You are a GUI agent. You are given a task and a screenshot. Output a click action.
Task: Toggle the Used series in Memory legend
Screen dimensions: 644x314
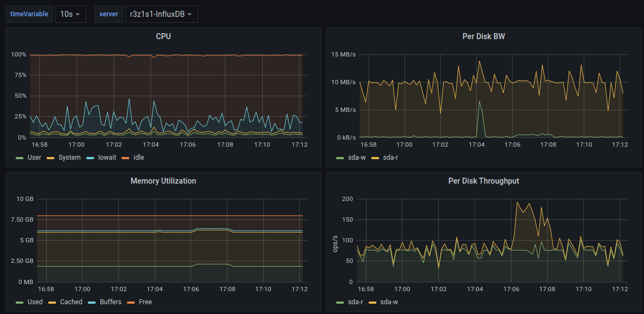pos(35,302)
